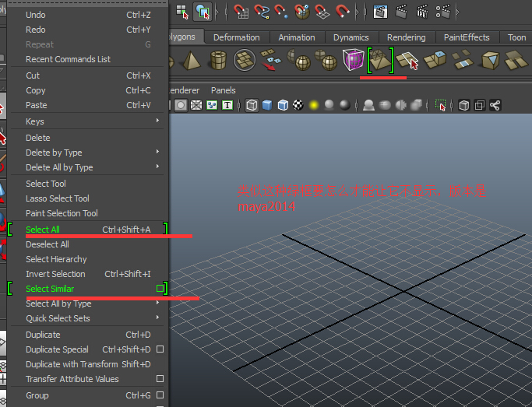Select by hierarchy mode icon

182,12
